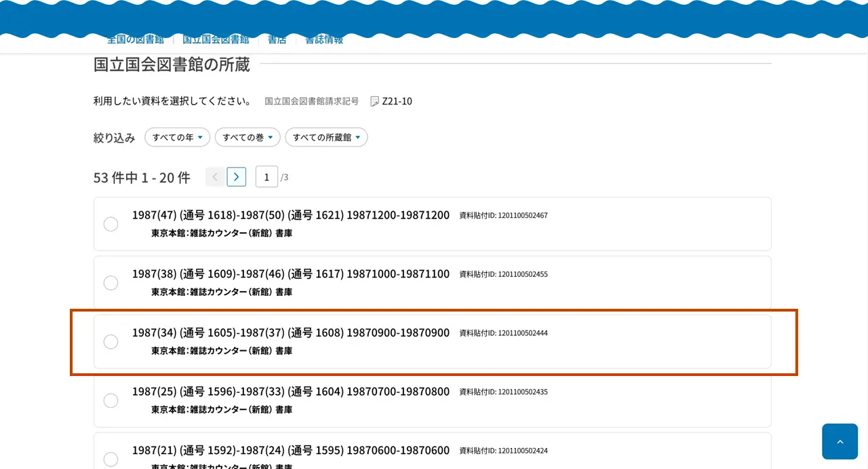This screenshot has width=868, height=469.
Task: Select the radio for 1987(38) 通号1609 issue
Action: tap(111, 283)
